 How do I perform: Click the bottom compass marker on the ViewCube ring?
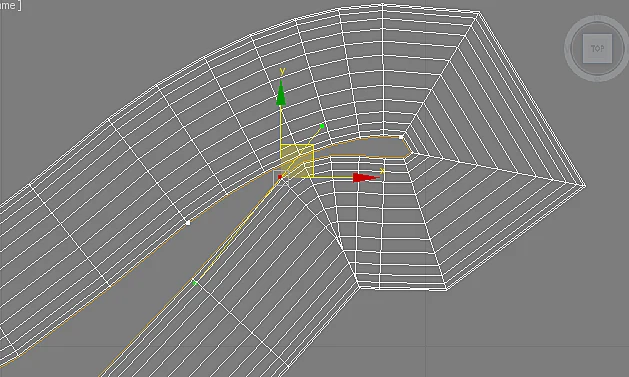[597, 79]
